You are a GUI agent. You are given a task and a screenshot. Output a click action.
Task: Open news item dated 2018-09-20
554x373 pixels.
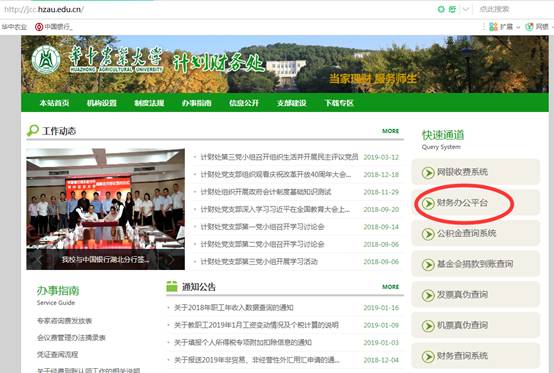coord(275,209)
